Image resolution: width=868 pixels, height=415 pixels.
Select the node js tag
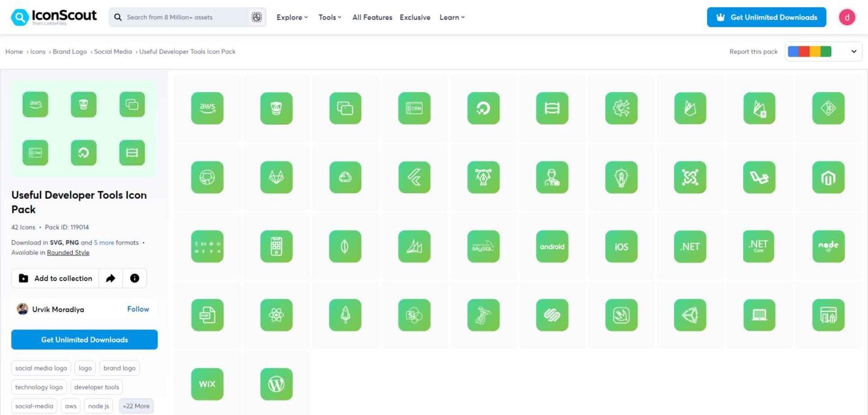[x=99, y=406]
